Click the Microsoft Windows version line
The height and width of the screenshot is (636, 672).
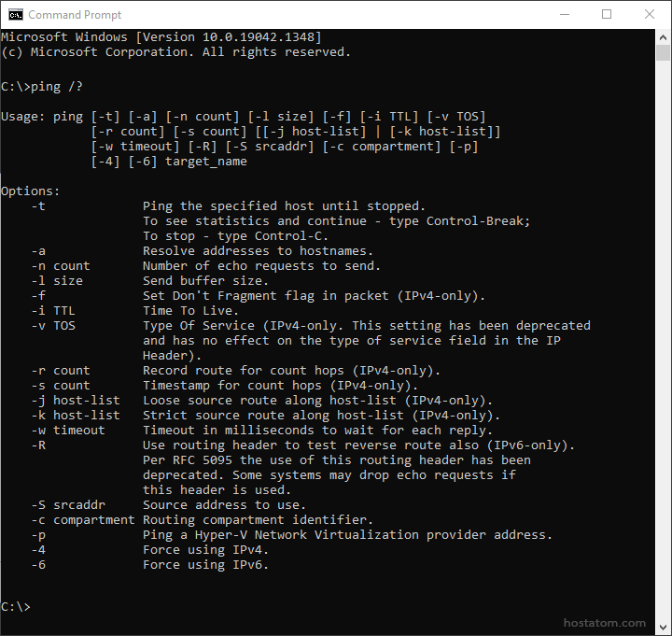pyautogui.click(x=161, y=37)
